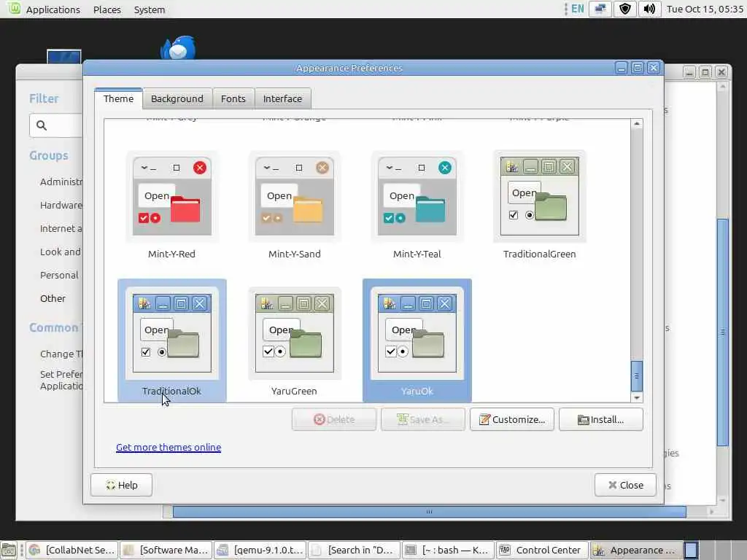Screen dimensions: 747x560
Task: Select the Theme tab
Action: 119,98
